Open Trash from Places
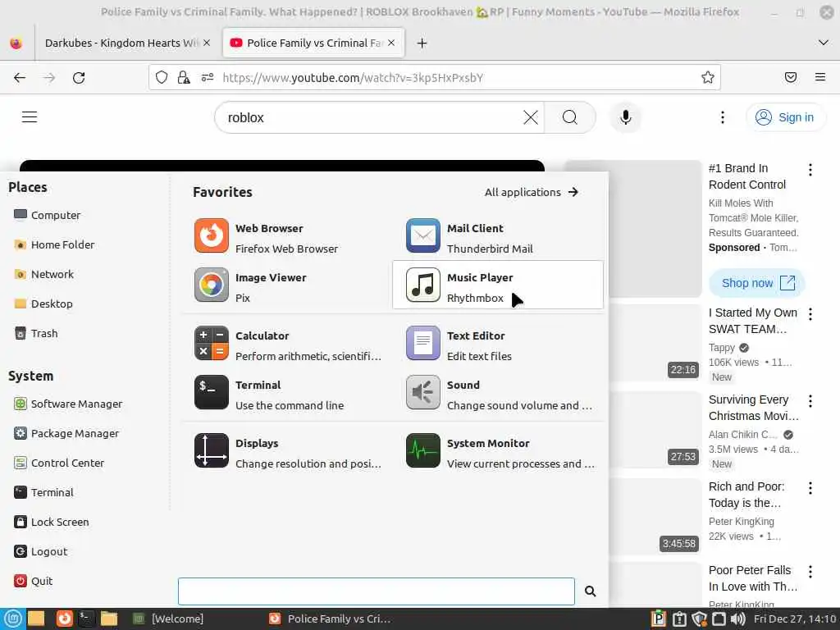 coord(36,333)
